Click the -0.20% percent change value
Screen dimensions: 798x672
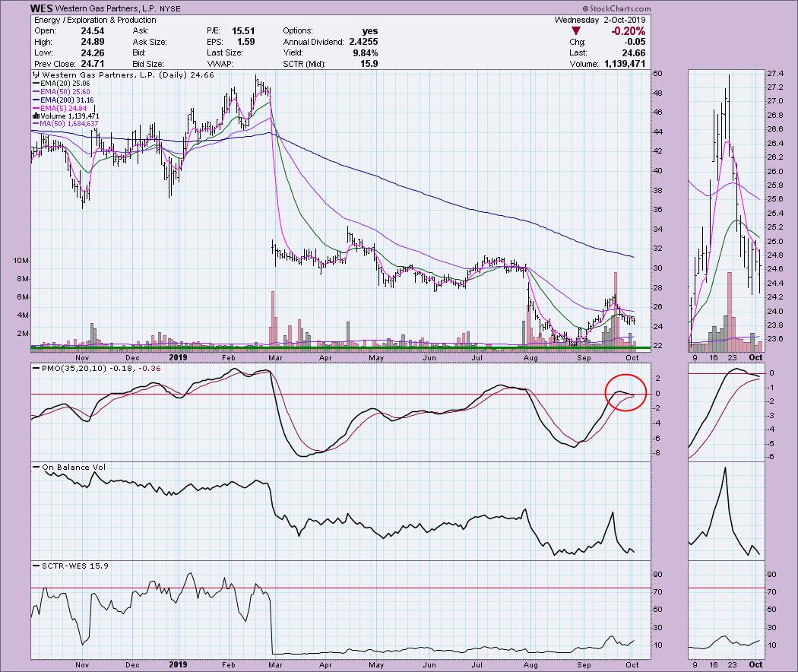pyautogui.click(x=628, y=31)
